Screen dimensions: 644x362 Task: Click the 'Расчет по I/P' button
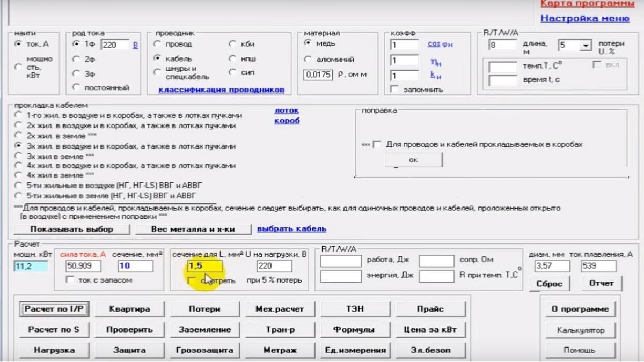pyautogui.click(x=57, y=309)
